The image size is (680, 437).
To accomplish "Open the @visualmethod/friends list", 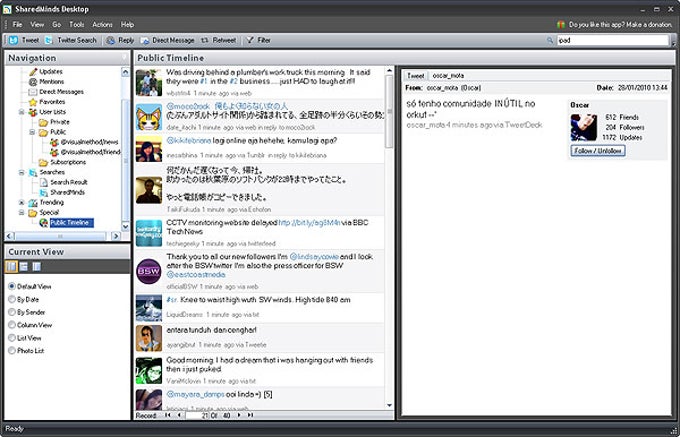I will [85, 152].
